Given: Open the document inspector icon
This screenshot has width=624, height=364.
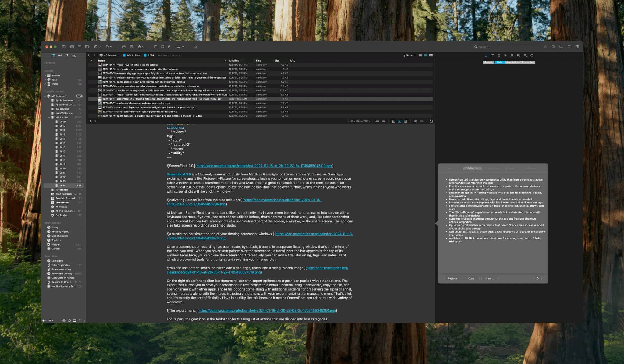Looking at the screenshot, I should (x=499, y=55).
